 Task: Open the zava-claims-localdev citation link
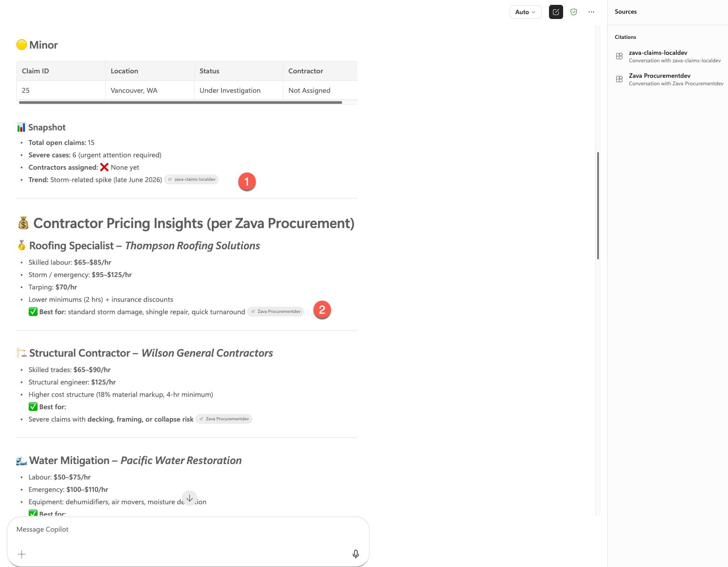tap(658, 53)
